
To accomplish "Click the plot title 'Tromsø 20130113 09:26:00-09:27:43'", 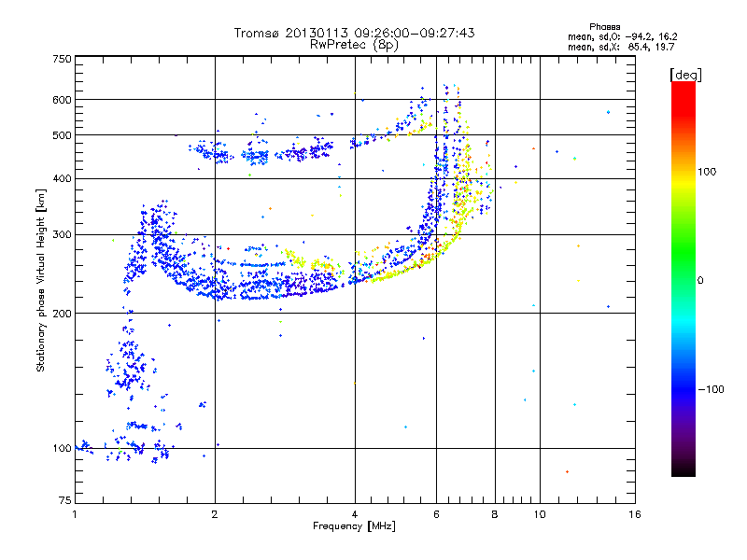I will pos(355,33).
